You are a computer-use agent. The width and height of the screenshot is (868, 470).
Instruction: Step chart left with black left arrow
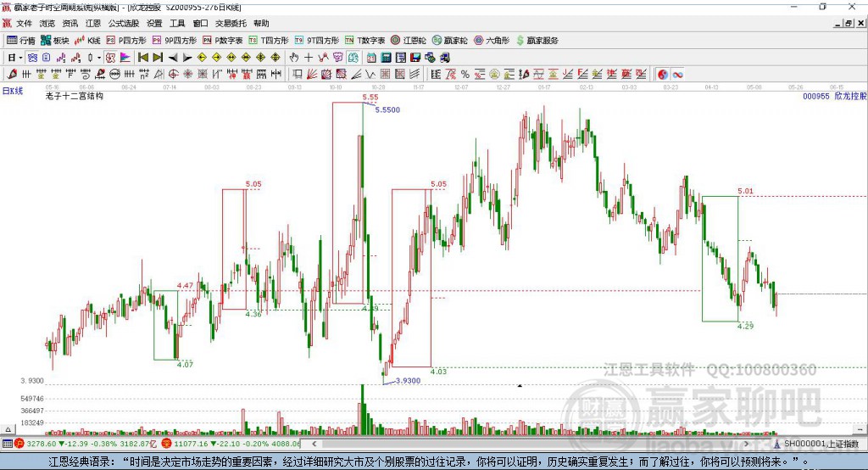tap(173, 58)
